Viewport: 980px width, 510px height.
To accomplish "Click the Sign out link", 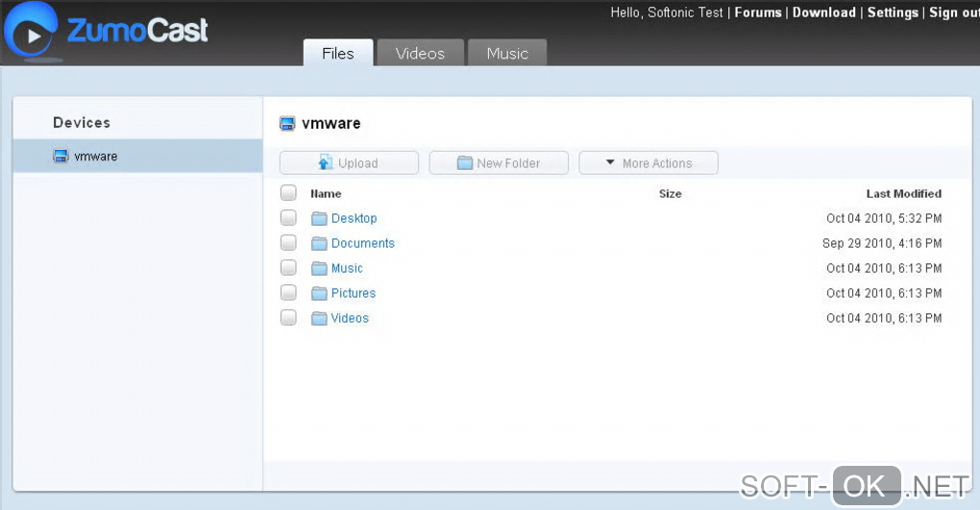I will 954,12.
